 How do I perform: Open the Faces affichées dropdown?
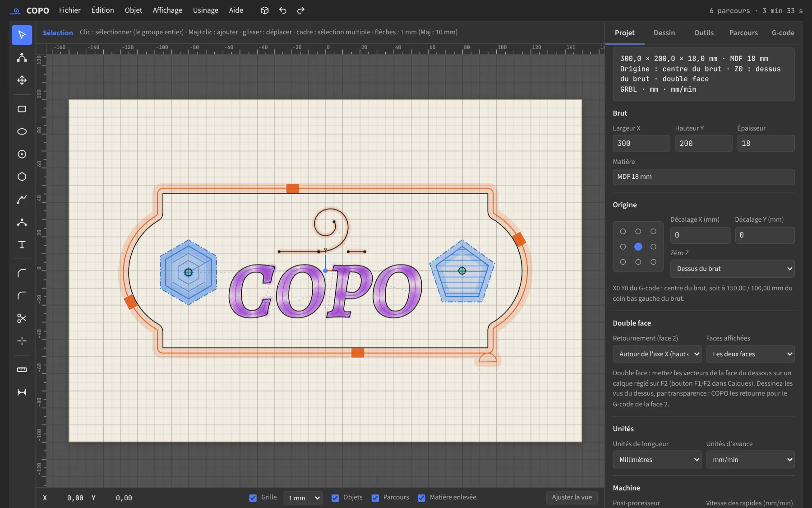pos(750,354)
